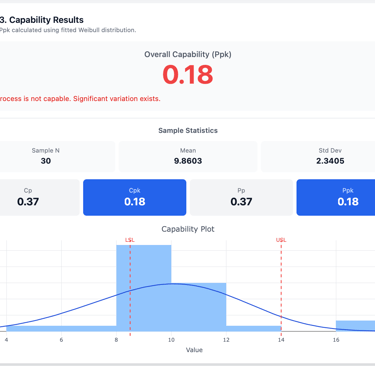This screenshot has height=366, width=375.
Task: Click the histogram bar between 10 and 12
Action: click(x=199, y=307)
